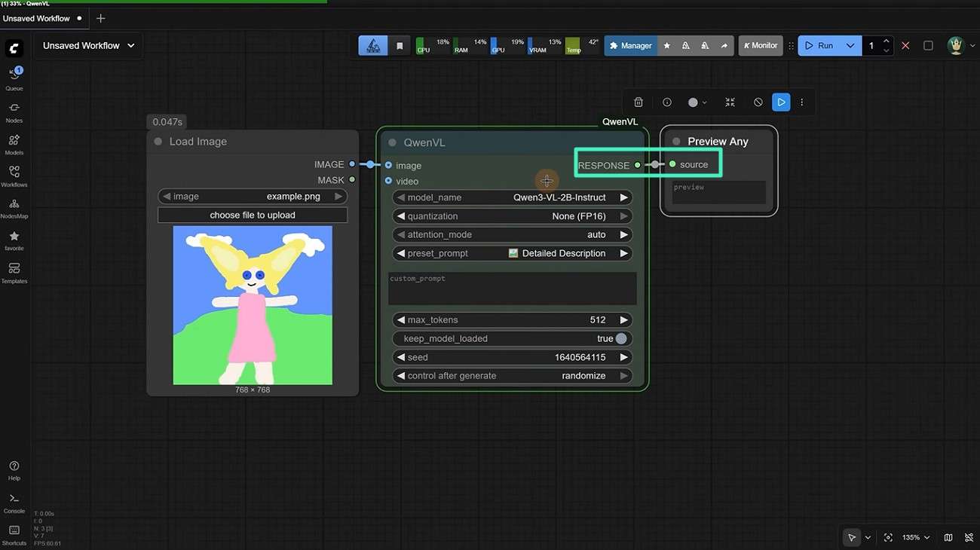Viewport: 980px width, 550px height.
Task: Open the Monitor panel
Action: click(760, 45)
